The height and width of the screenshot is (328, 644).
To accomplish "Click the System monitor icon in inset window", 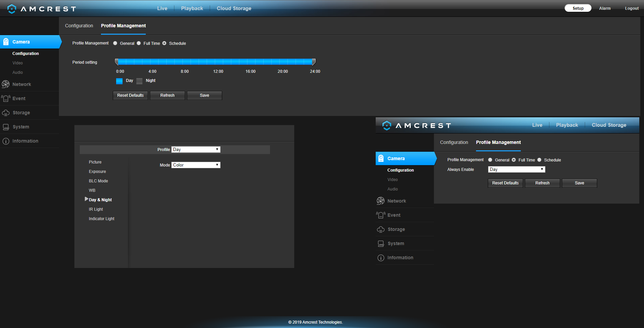I will pos(381,244).
